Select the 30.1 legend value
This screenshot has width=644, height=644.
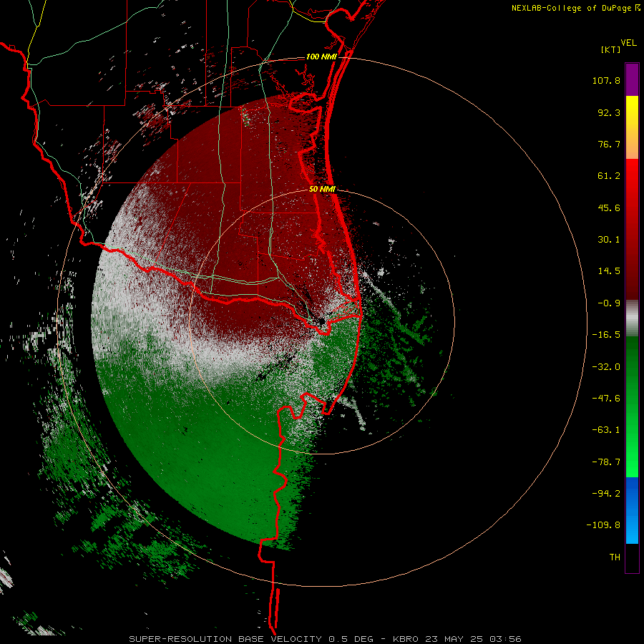[x=609, y=240]
